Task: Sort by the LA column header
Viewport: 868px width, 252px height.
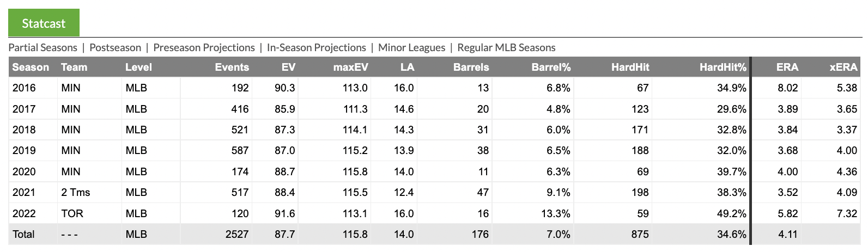Action: click(x=407, y=67)
